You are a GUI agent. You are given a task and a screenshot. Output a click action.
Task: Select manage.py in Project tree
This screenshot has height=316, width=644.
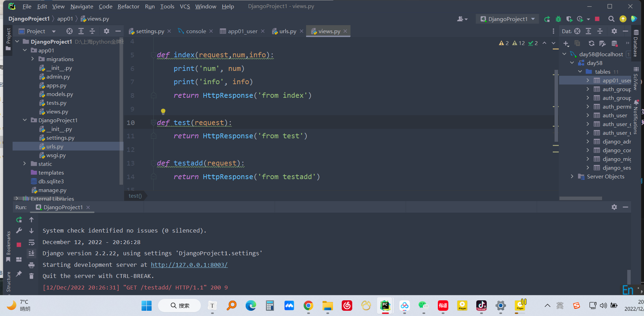click(x=52, y=190)
